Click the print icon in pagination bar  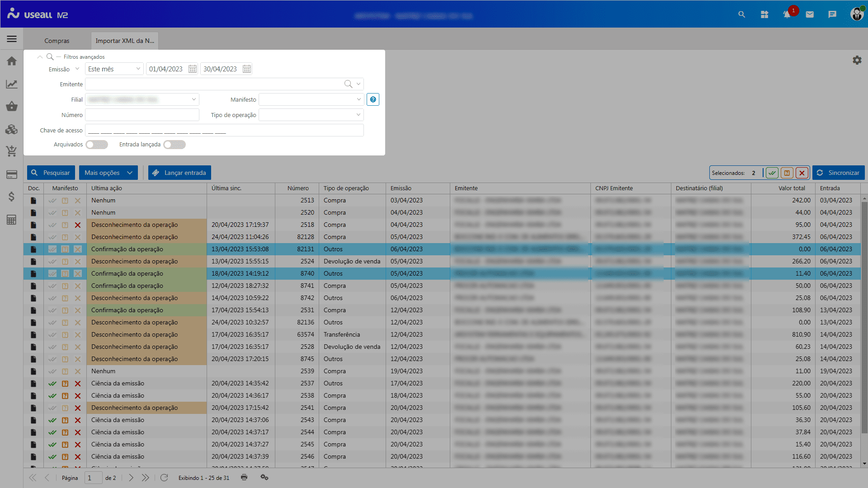pyautogui.click(x=244, y=478)
